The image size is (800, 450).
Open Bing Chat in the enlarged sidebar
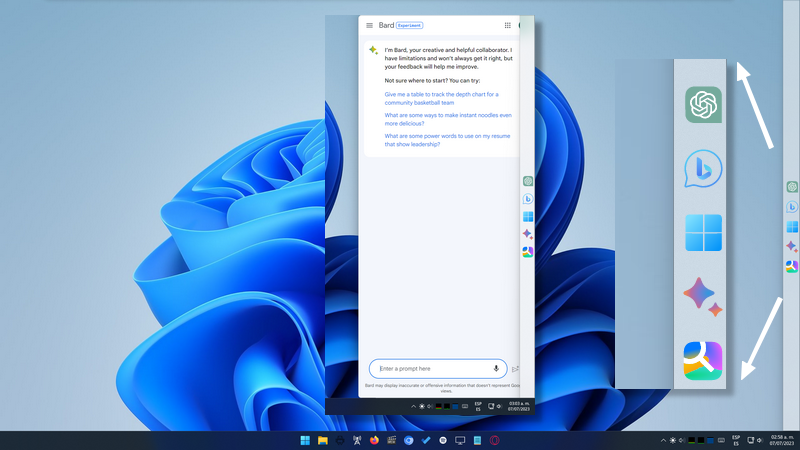click(703, 168)
